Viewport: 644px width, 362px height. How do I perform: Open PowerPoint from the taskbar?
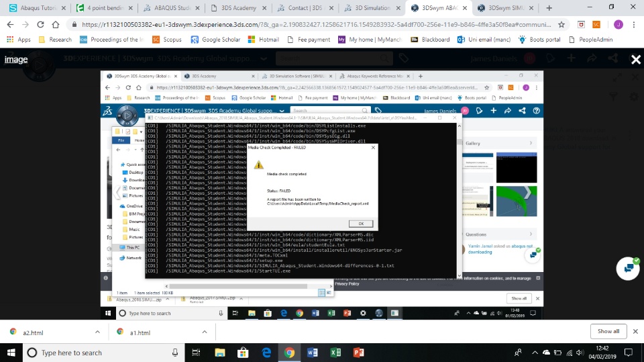click(358, 353)
